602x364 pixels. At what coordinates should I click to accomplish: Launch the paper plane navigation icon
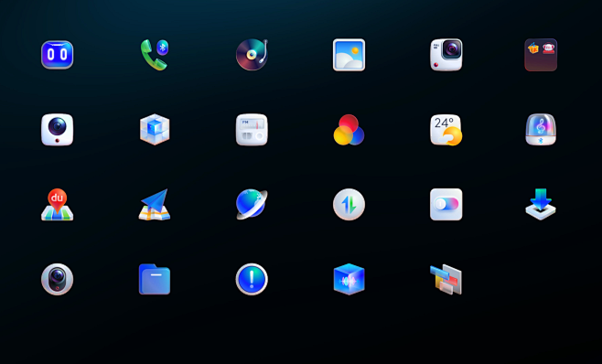[x=155, y=204]
